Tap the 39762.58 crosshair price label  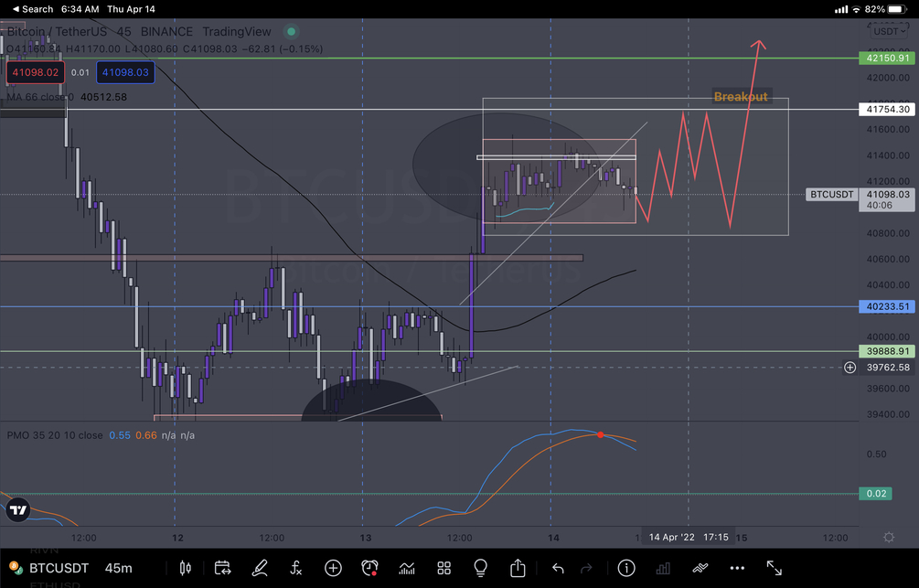(x=887, y=368)
